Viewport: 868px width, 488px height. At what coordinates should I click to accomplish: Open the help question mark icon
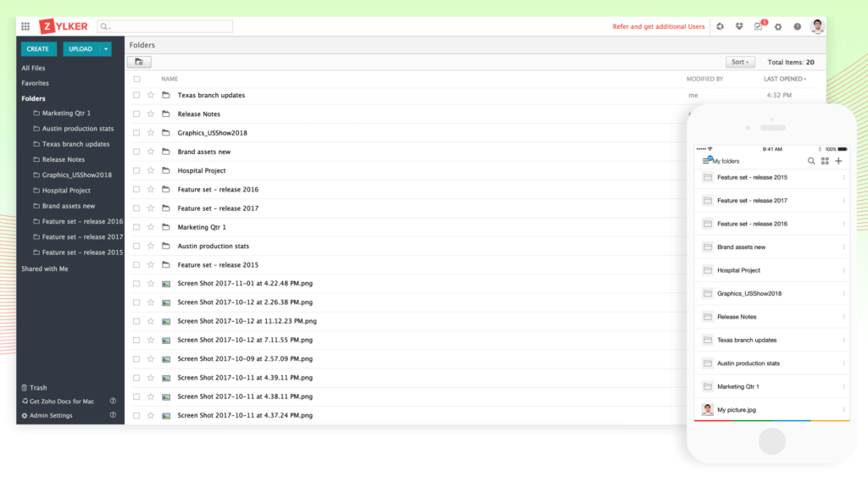[797, 26]
